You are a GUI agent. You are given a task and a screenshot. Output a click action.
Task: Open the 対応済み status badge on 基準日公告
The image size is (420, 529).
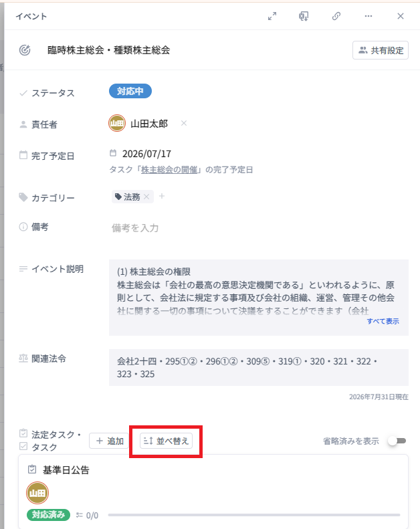[x=48, y=515]
